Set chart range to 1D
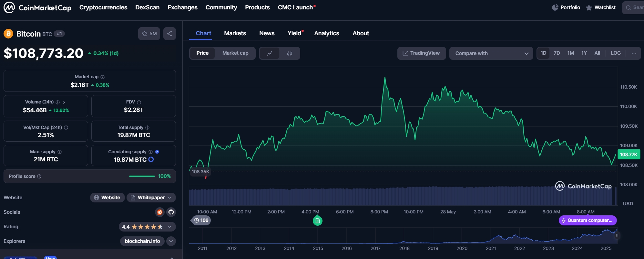644x259 pixels. 544,53
